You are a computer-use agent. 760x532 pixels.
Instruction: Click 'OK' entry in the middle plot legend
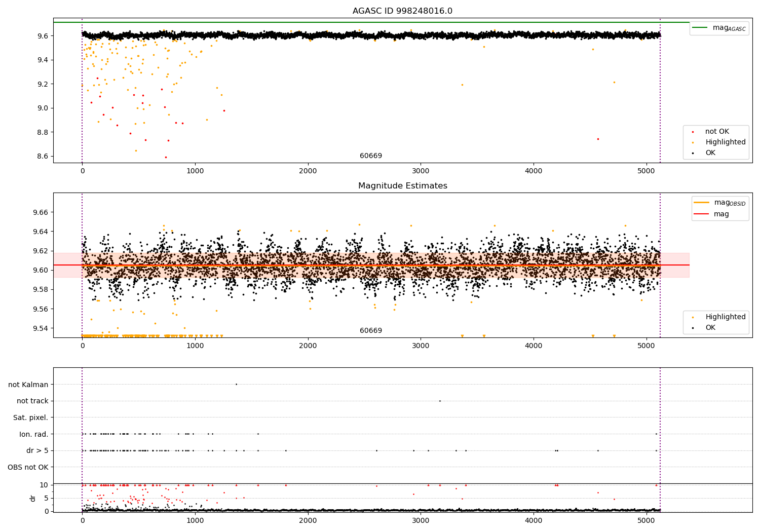(710, 328)
